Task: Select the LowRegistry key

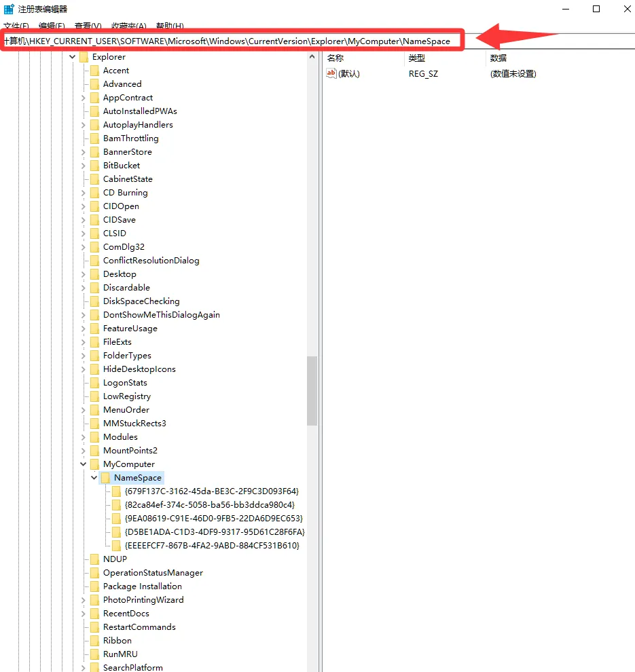Action: (x=127, y=396)
